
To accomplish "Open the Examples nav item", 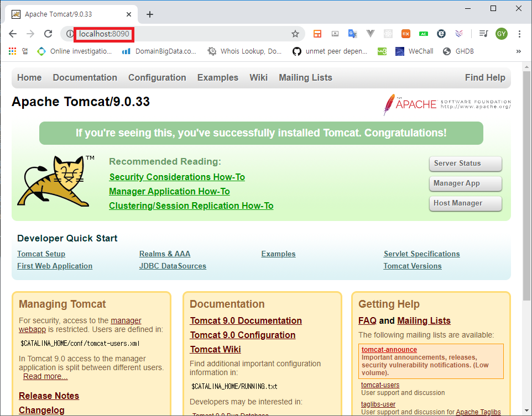I will 218,78.
